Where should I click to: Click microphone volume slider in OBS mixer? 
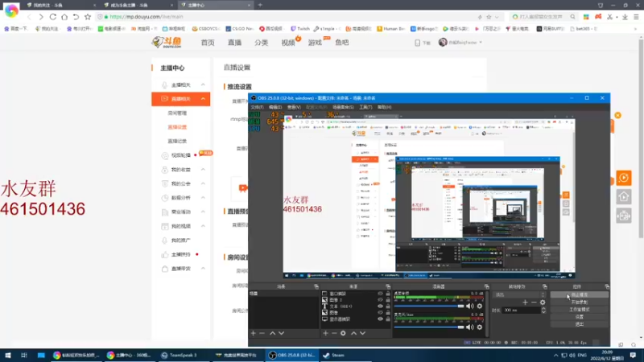coord(429,327)
